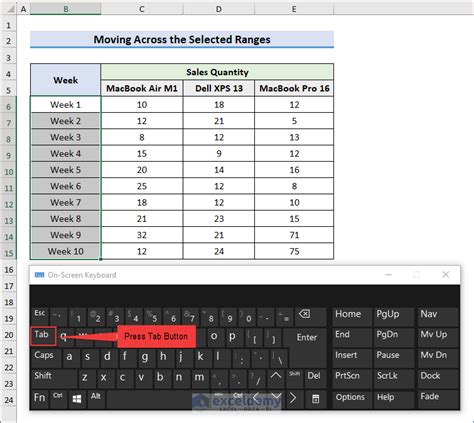
Task: Click the Dell XPS 13 header cell
Action: pyautogui.click(x=219, y=88)
